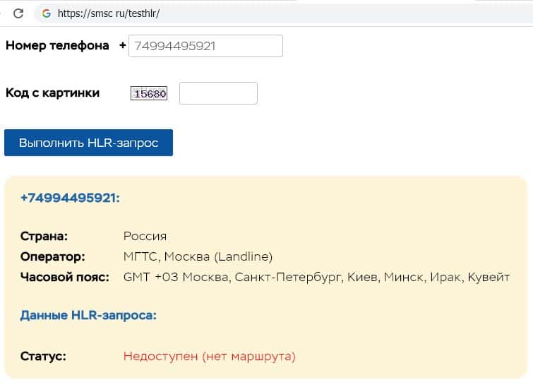Click the Статус label
Screen dimensions: 533x392
(x=43, y=356)
